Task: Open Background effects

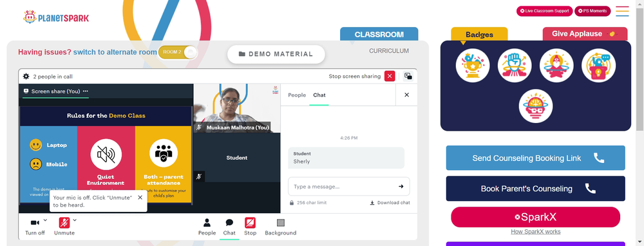Action: pos(281,227)
